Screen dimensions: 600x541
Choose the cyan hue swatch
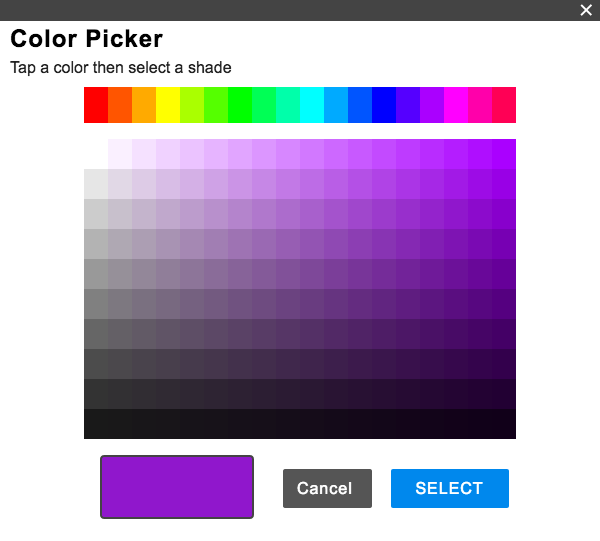tap(312, 105)
